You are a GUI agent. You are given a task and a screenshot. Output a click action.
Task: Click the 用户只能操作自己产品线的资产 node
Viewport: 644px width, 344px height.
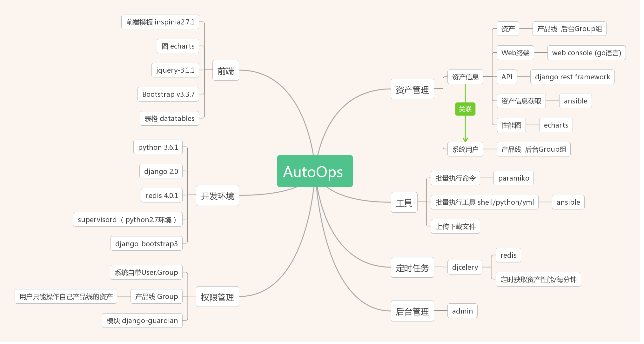coord(66,296)
